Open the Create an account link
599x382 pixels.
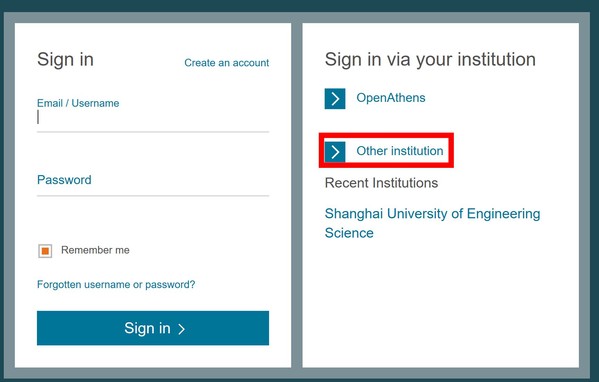(x=227, y=63)
